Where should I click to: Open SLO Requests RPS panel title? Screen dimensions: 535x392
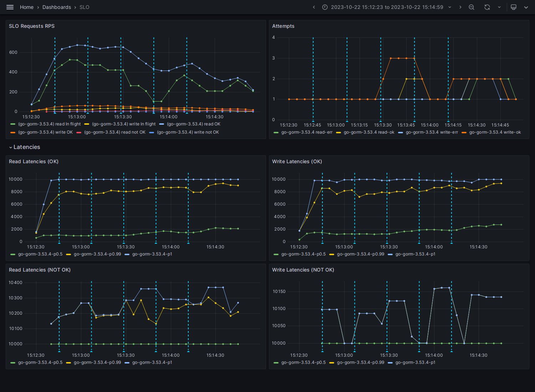pos(32,26)
